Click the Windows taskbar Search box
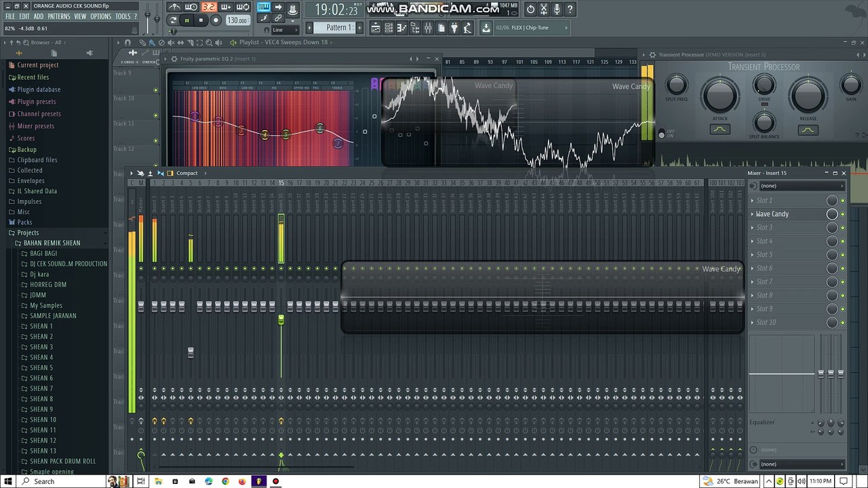 point(62,481)
